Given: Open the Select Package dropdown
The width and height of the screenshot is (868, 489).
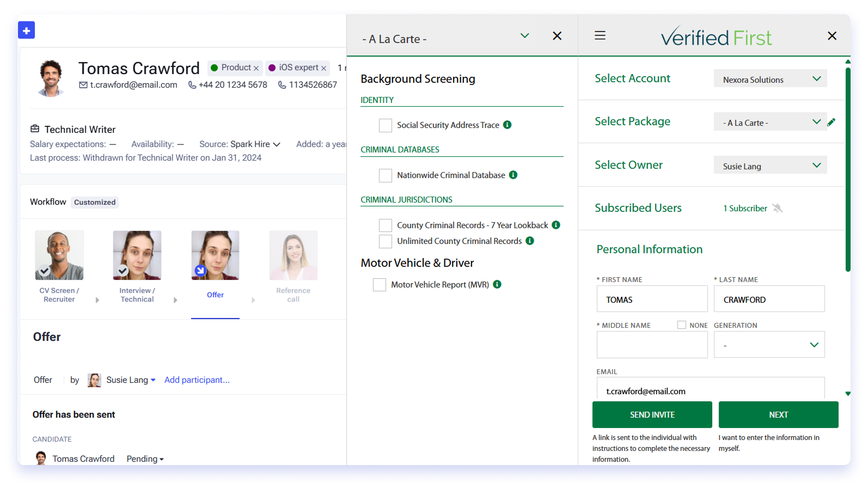Looking at the screenshot, I should tap(770, 121).
